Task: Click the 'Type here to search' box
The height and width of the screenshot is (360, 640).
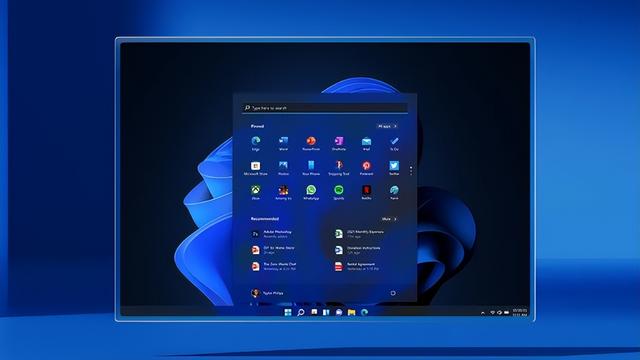Action: pyautogui.click(x=324, y=108)
